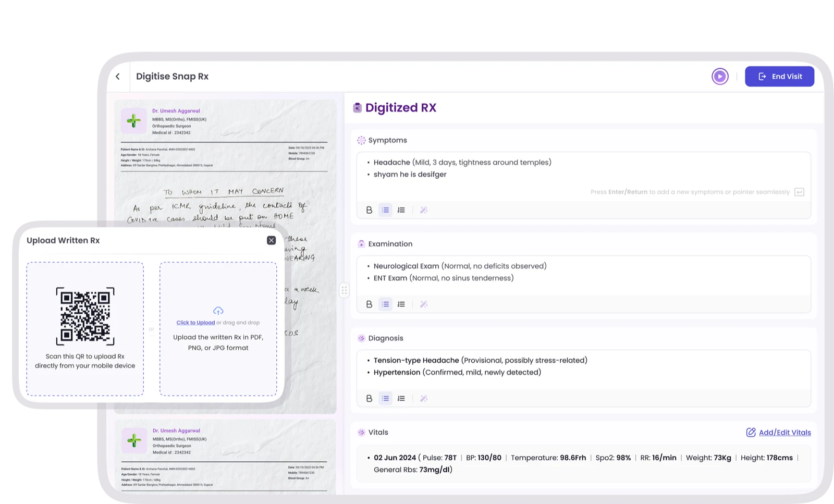Click the panel divider drag handle
Screen dimensions: 834x504
[x=344, y=290]
